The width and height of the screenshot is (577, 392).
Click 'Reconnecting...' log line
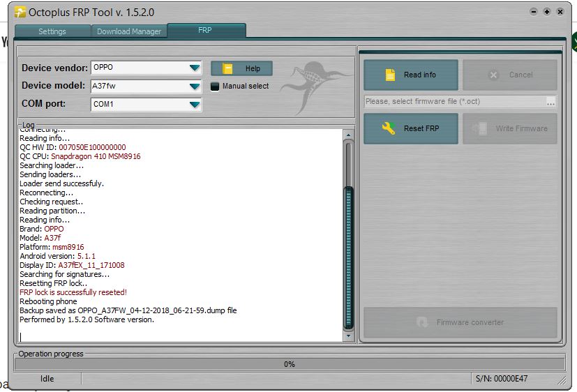point(46,193)
